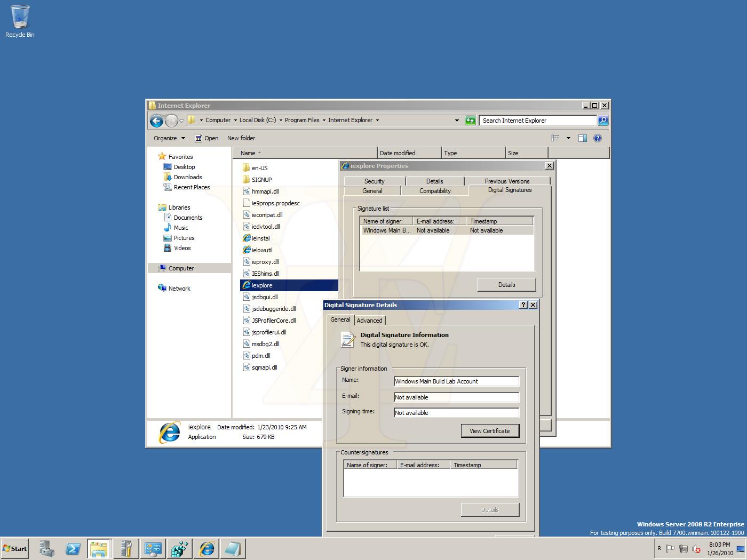Viewport: 747px width, 560px height.
Task: Open Server Manager from the taskbar
Action: coord(46,549)
